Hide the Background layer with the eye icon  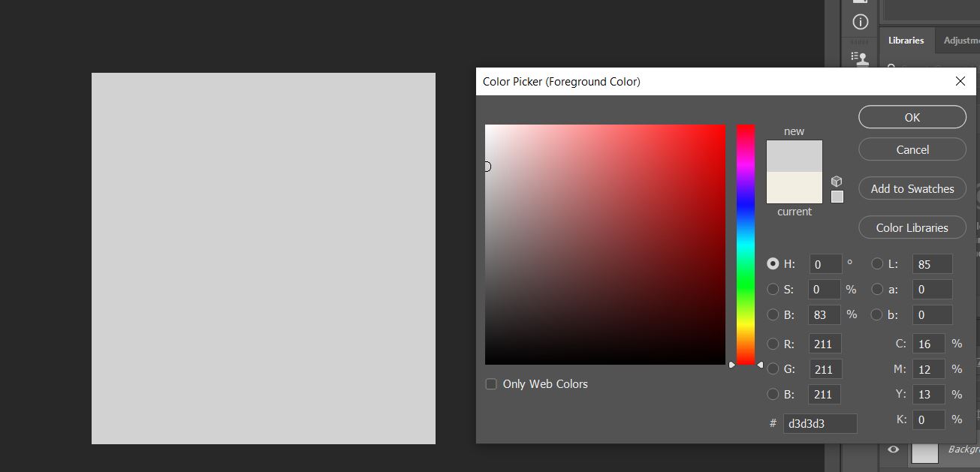click(x=893, y=449)
